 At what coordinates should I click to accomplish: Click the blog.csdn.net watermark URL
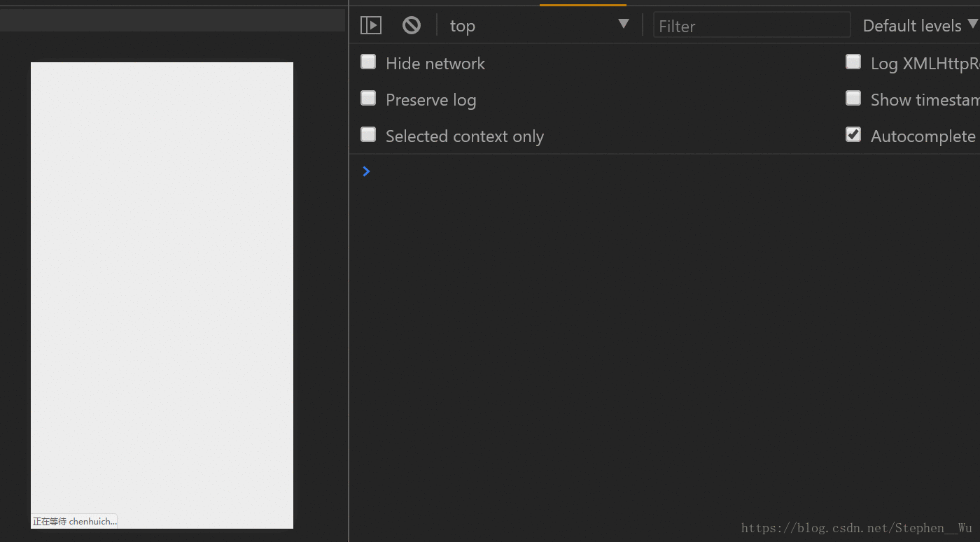tap(857, 528)
